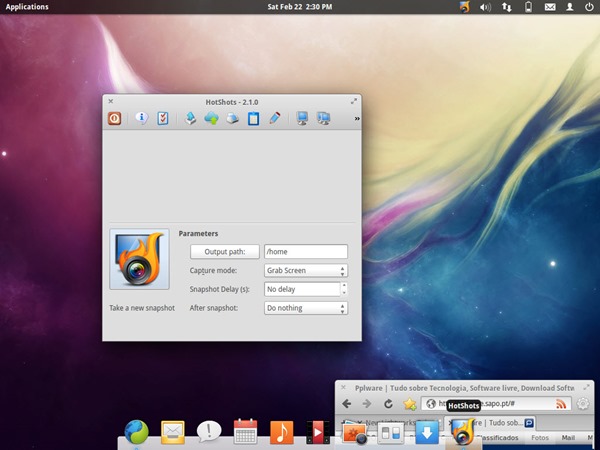Click the browser Forward arrow button
The height and width of the screenshot is (450, 600).
click(x=367, y=404)
